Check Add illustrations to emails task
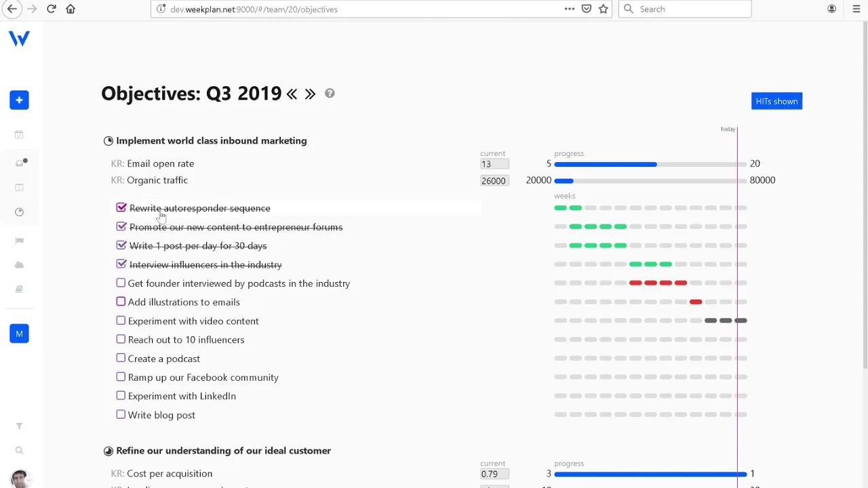868x488 pixels. point(121,302)
